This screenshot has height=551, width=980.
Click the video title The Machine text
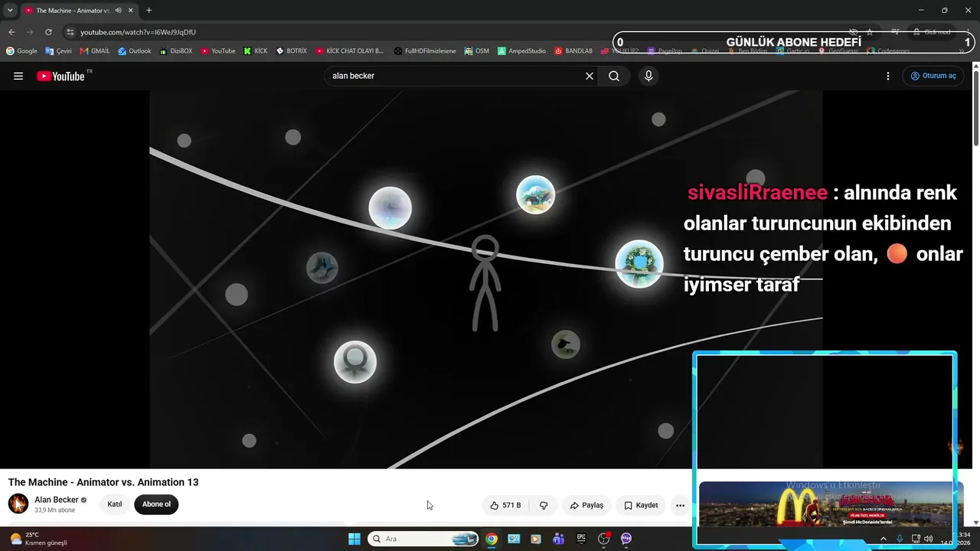pyautogui.click(x=103, y=482)
